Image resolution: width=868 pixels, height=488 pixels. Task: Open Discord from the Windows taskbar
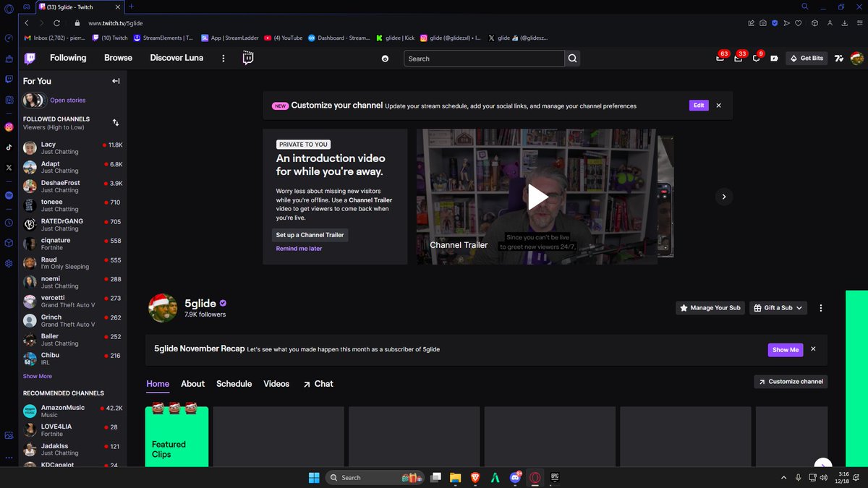[x=516, y=477]
